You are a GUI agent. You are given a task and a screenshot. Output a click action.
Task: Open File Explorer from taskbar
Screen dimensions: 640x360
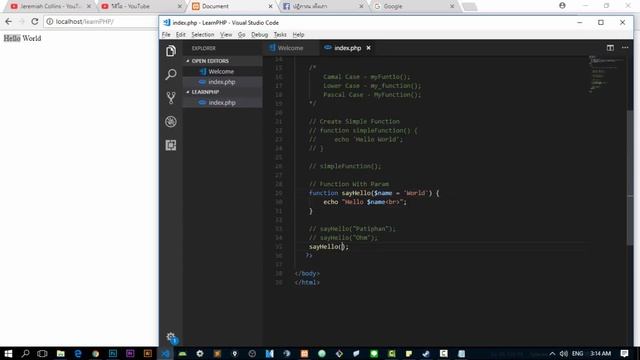(x=60, y=353)
